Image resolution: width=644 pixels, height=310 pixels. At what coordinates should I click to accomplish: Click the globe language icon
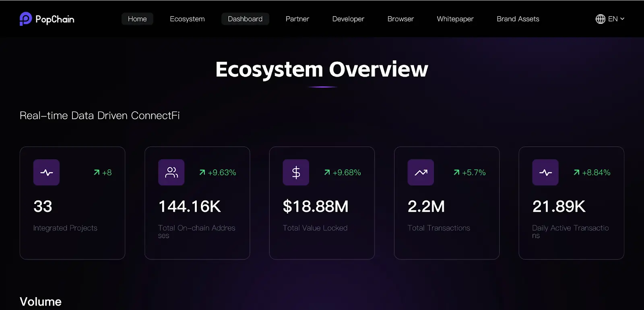[600, 19]
